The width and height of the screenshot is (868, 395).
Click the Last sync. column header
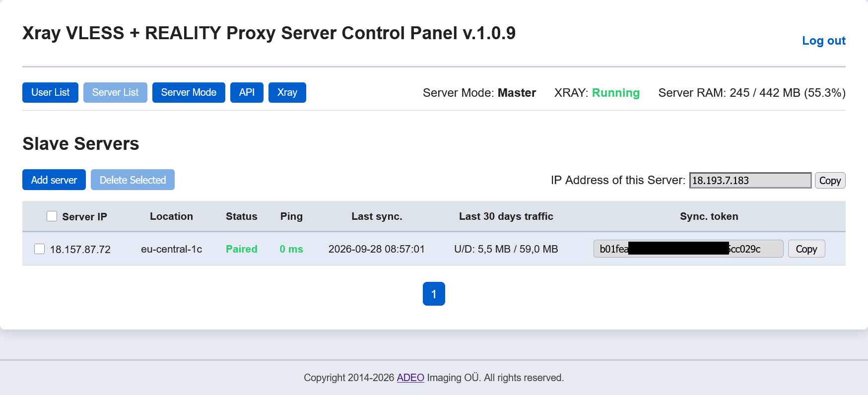(377, 216)
